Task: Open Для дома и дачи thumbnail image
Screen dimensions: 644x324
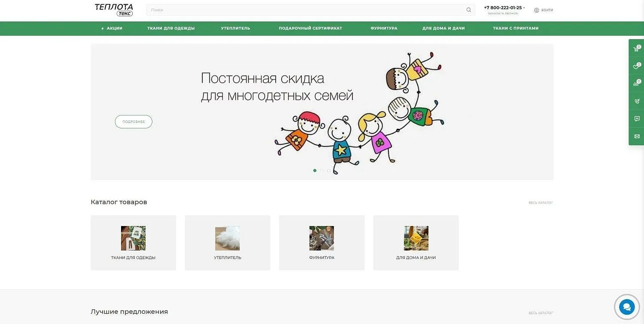Action: click(416, 238)
